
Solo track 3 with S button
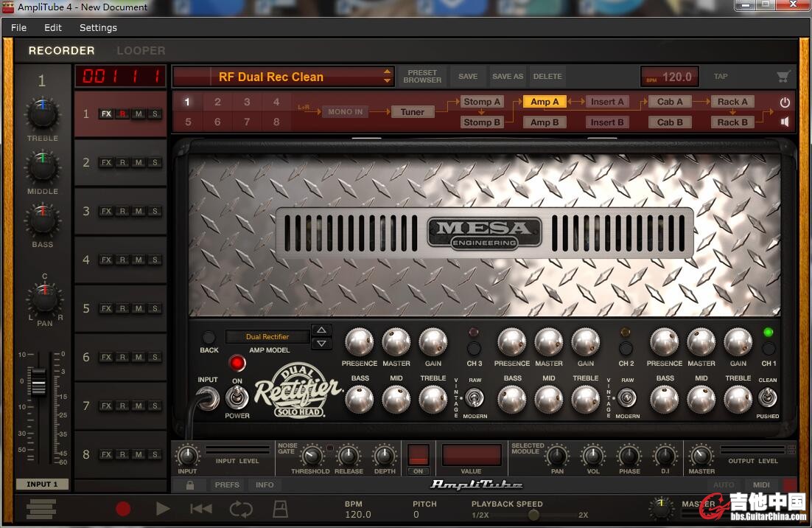click(155, 212)
